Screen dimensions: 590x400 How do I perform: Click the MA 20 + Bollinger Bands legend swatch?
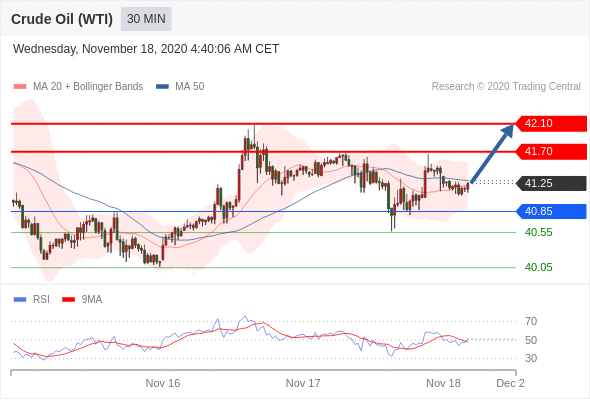[20, 87]
